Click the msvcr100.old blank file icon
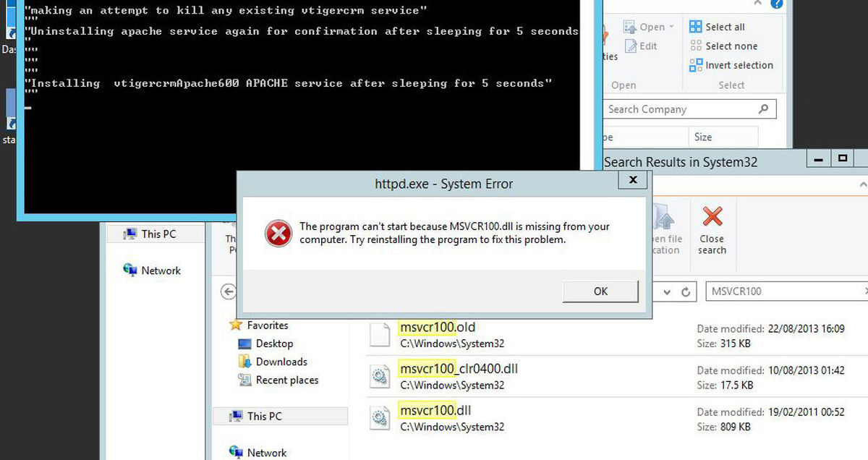 point(380,334)
